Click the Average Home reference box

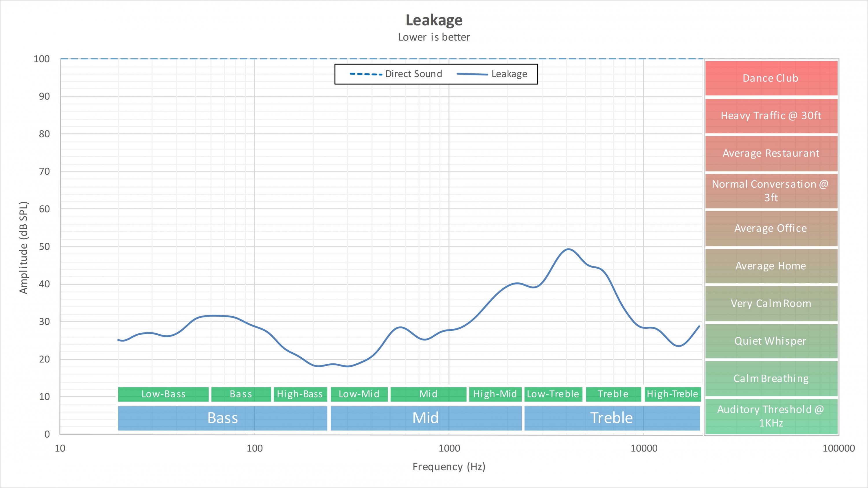[x=771, y=266]
